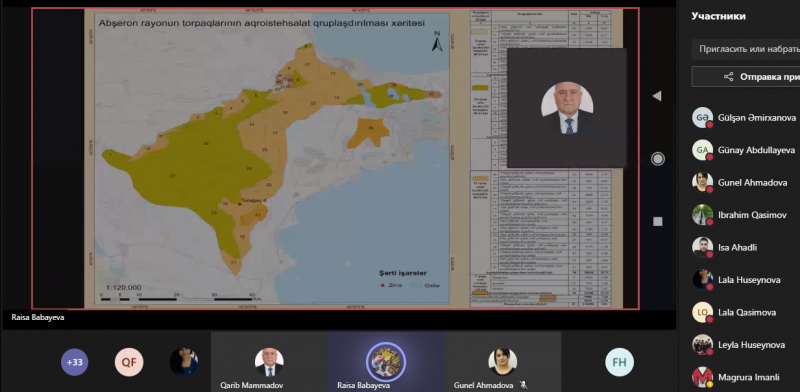
Task: Click the invite or dial number field
Action: click(x=745, y=50)
